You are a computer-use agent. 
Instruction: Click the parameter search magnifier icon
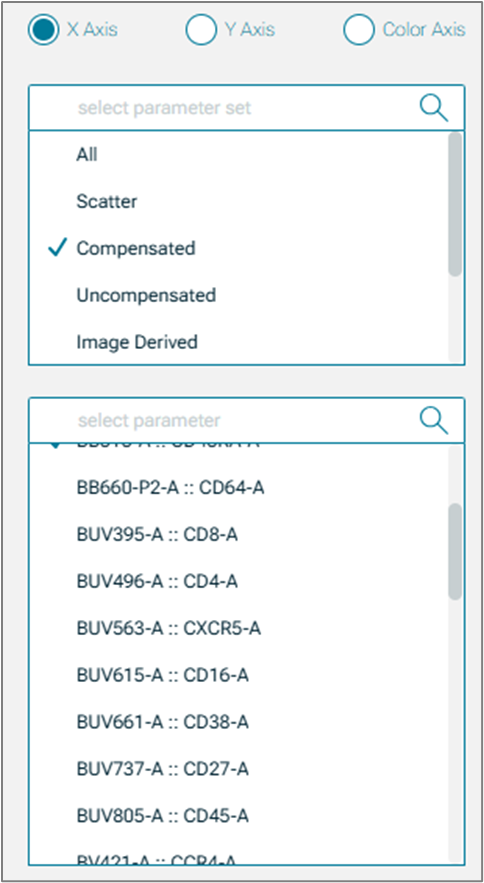(434, 421)
